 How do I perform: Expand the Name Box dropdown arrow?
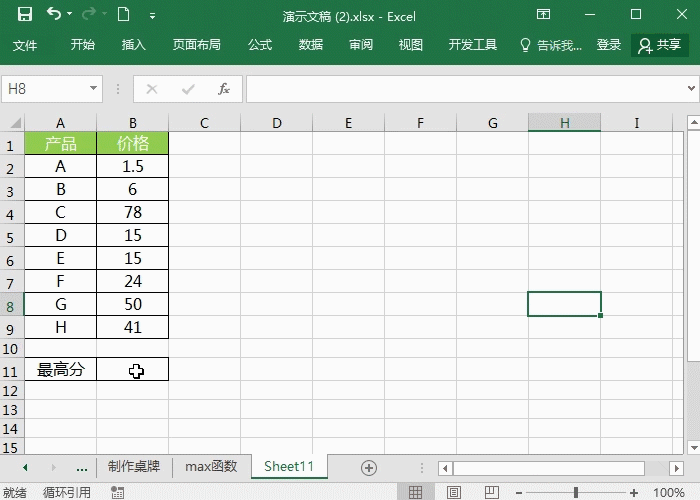click(x=93, y=89)
